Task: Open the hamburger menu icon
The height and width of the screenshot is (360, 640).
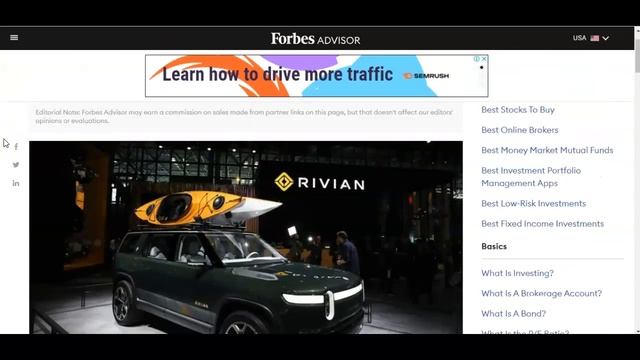Action: [14, 38]
